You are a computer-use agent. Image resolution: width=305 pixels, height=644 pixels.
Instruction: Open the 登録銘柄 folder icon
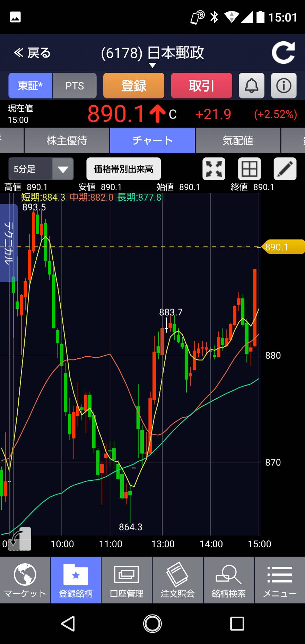pos(76,580)
